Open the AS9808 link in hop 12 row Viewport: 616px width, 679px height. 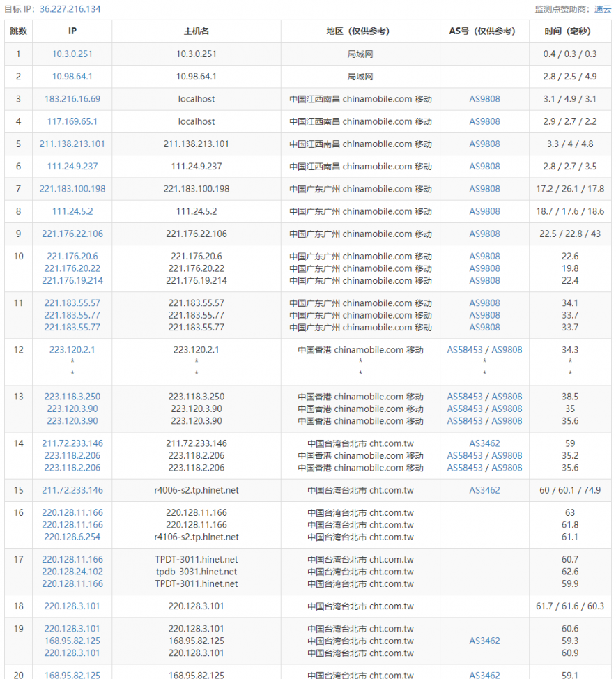507,350
